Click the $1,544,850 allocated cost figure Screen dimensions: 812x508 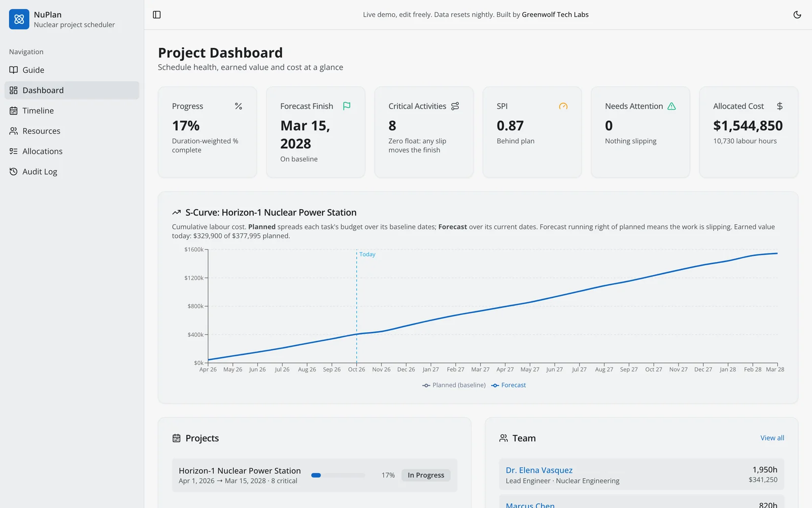[748, 125]
